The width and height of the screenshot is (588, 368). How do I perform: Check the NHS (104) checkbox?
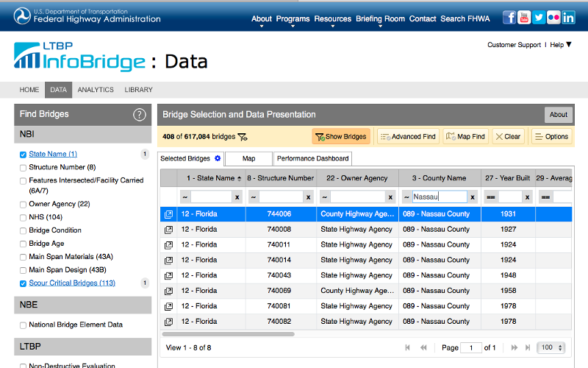[23, 218]
